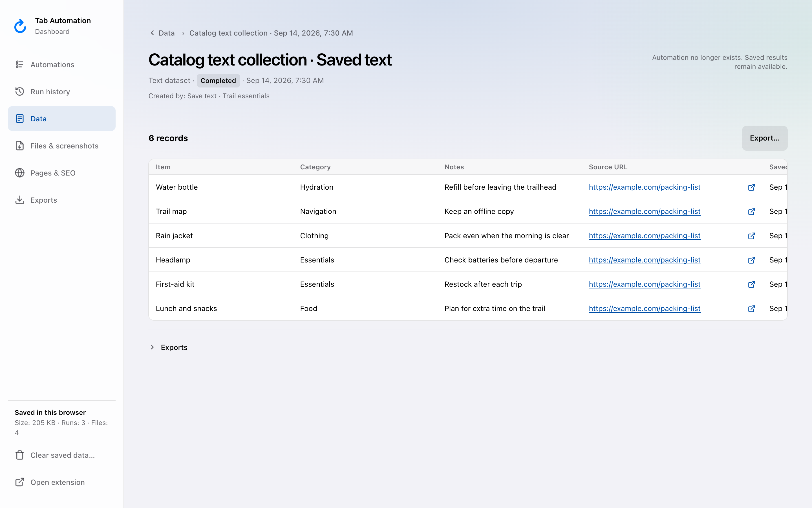Open Run history in the sidebar
Screen dimensions: 812x508
62,92
